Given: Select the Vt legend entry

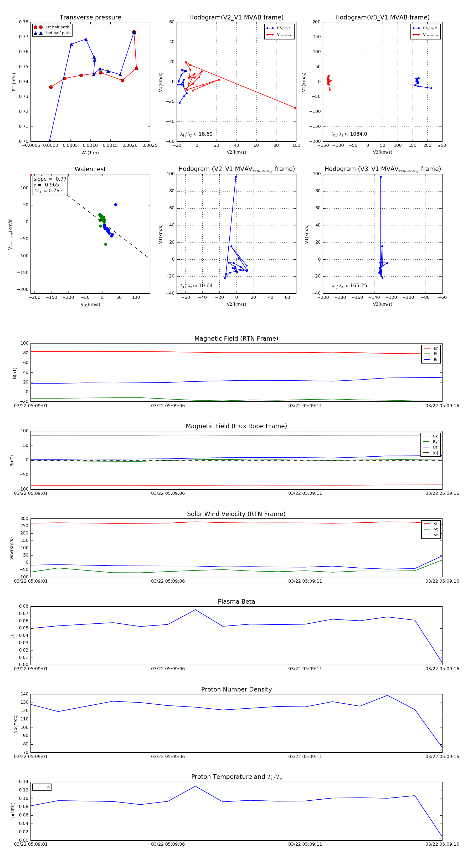Looking at the screenshot, I should (x=431, y=529).
